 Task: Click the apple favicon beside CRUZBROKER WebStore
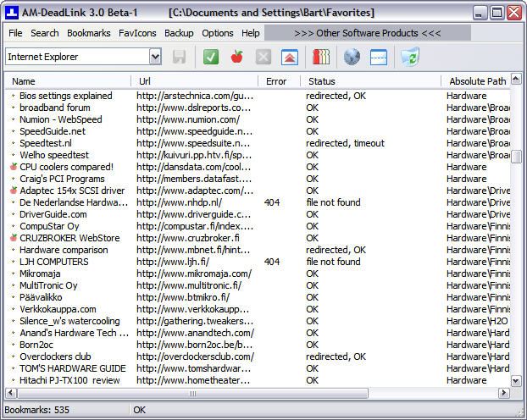tap(14, 238)
